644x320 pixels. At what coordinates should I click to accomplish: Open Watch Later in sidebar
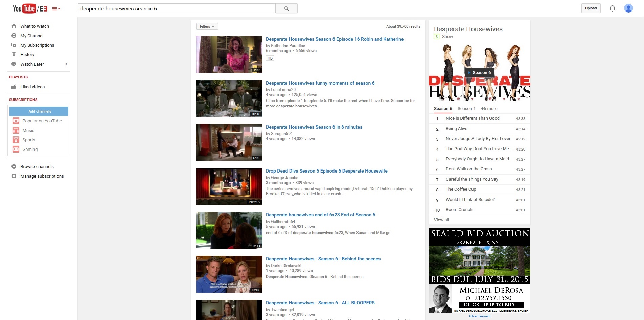[32, 64]
